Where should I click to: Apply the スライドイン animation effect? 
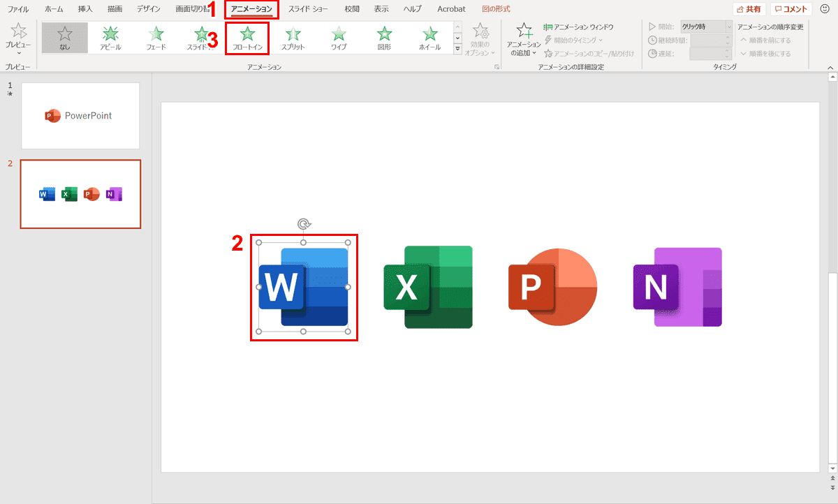click(201, 38)
